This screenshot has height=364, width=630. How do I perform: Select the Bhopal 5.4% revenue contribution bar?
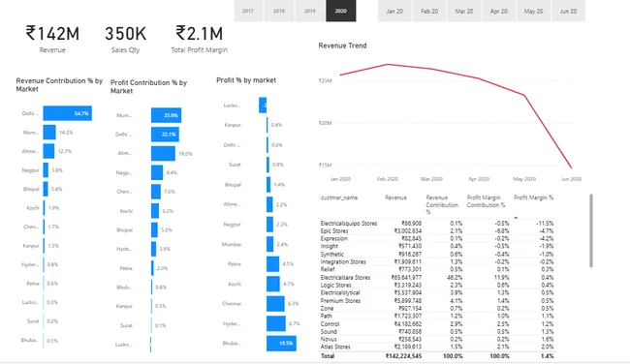click(46, 189)
